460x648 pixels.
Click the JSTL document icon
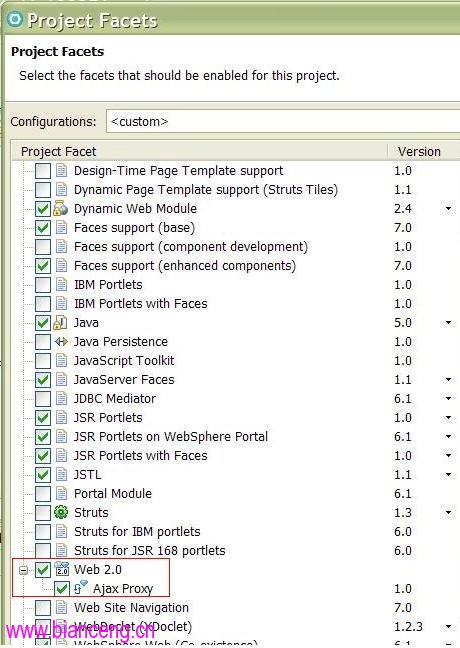(x=61, y=474)
